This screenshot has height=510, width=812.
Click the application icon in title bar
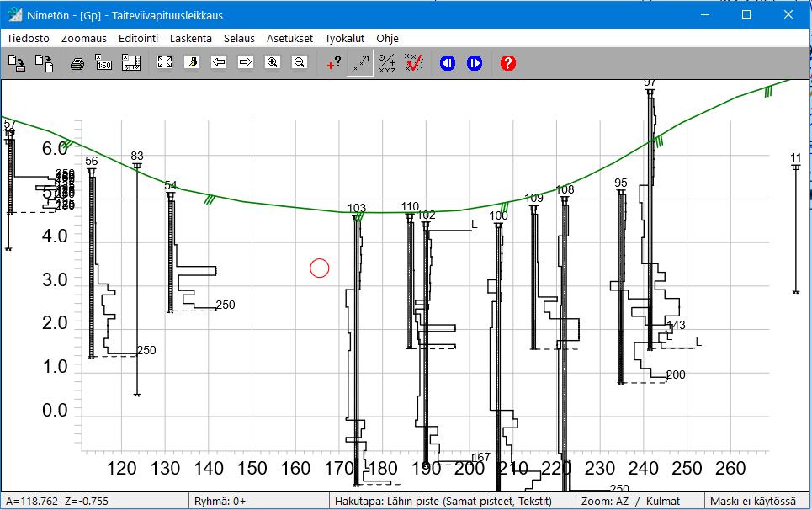14,15
